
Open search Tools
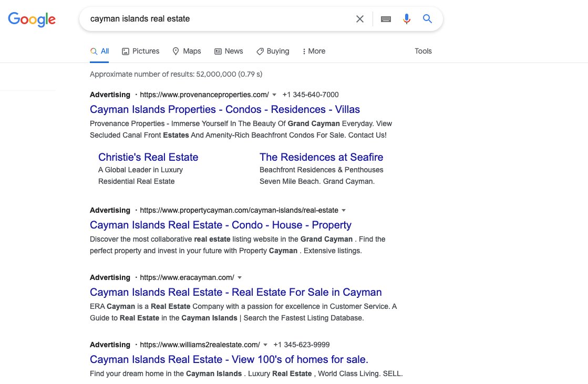click(x=423, y=51)
